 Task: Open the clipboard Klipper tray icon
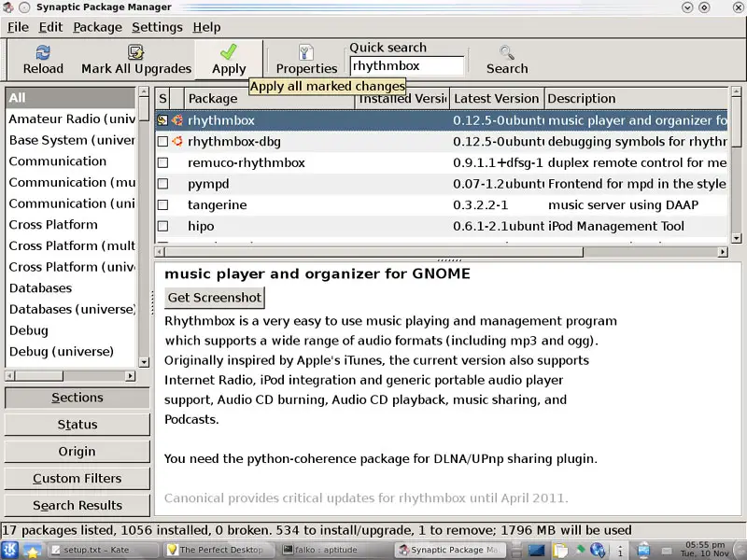coord(561,551)
